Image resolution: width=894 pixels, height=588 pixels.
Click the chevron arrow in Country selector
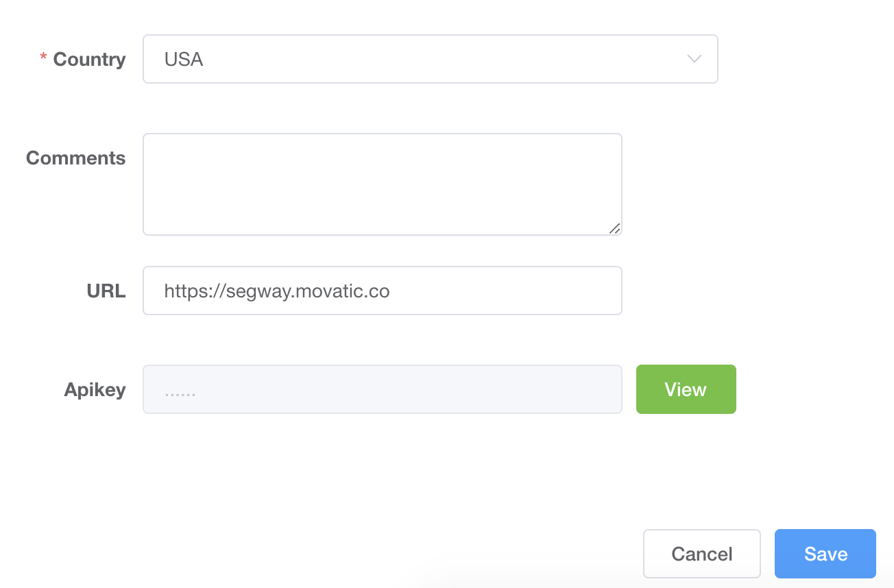[694, 59]
